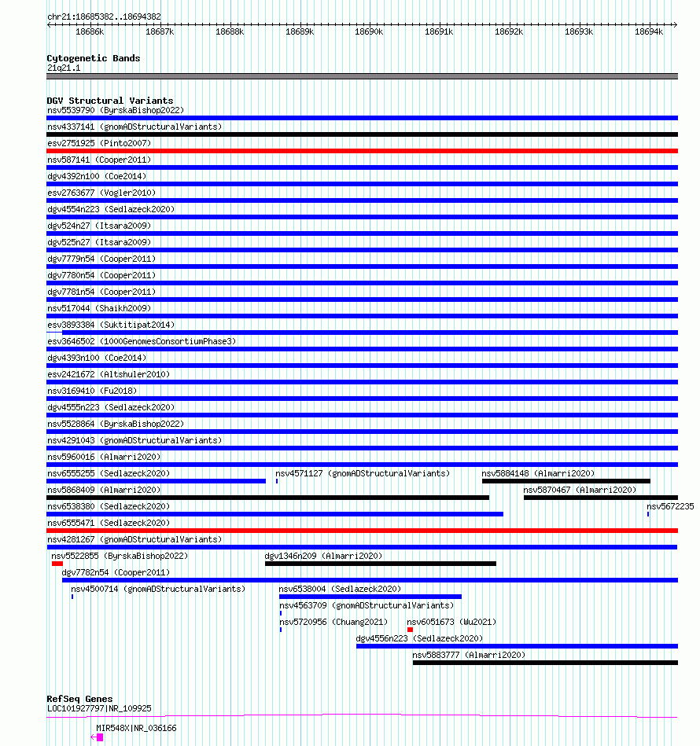Screen dimensions: 700x746
Task: Open nsv5528864 (ByrskaBishop2022) variant
Action: tap(116, 424)
